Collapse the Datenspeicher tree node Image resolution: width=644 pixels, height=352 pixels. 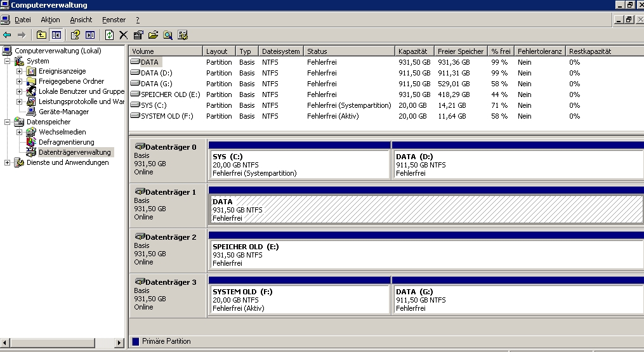point(7,122)
